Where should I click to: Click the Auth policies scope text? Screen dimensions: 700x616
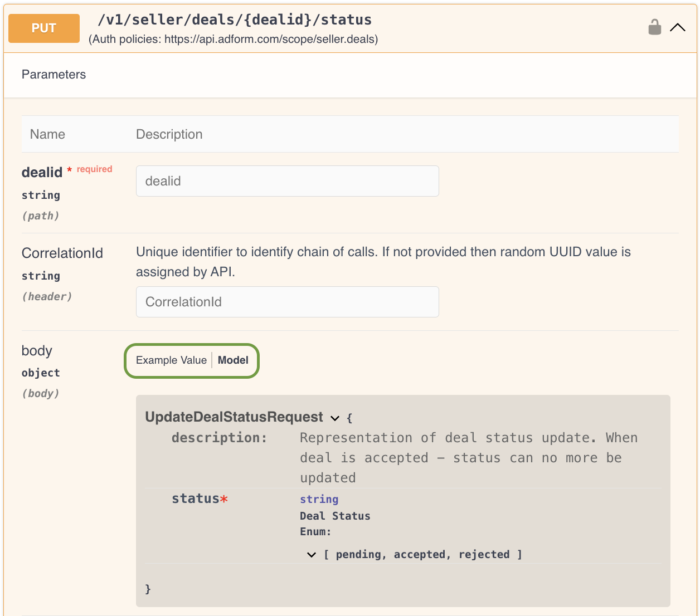coord(234,39)
